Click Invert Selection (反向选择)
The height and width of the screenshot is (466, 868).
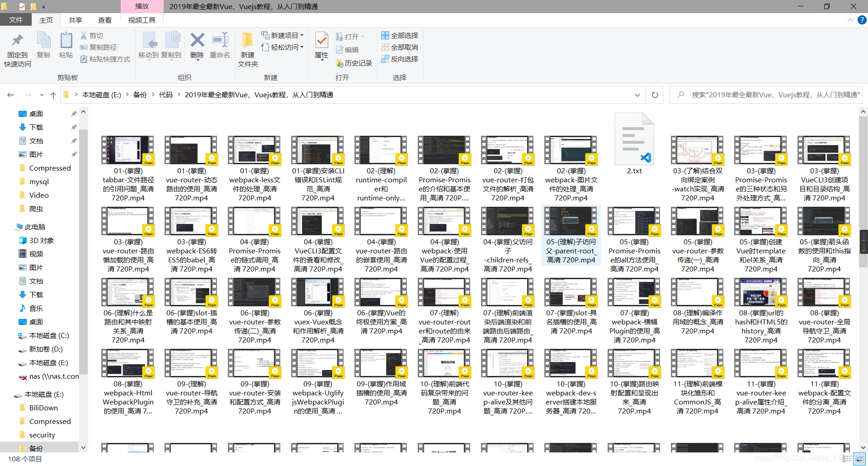[x=400, y=59]
